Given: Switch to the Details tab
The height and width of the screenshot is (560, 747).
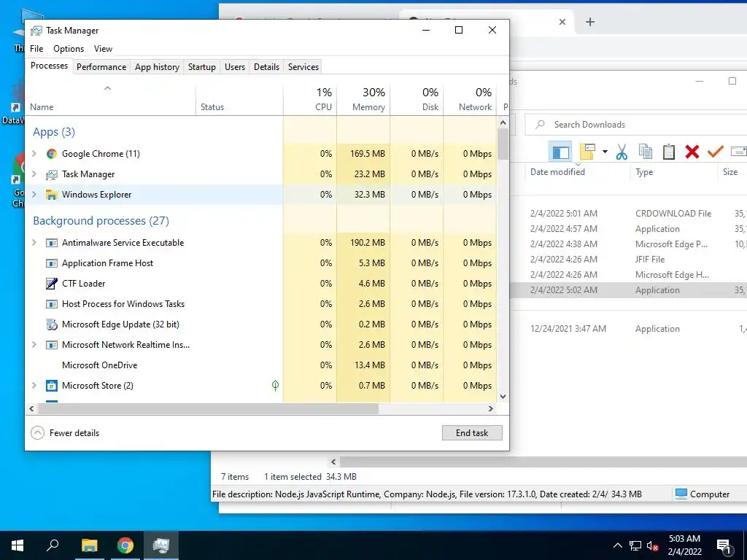Looking at the screenshot, I should click(x=266, y=67).
